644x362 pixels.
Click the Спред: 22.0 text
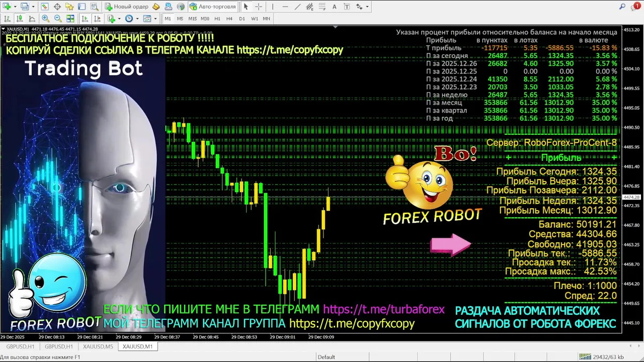(x=591, y=296)
